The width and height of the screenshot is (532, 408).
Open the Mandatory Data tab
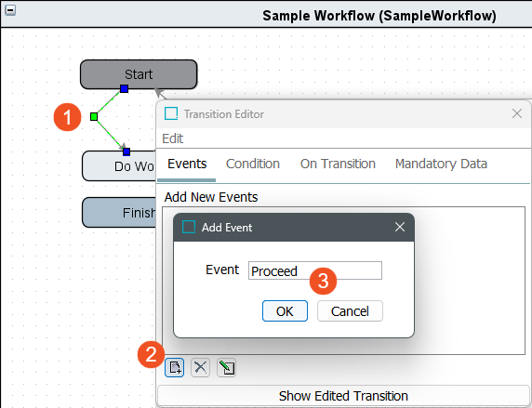pos(441,164)
